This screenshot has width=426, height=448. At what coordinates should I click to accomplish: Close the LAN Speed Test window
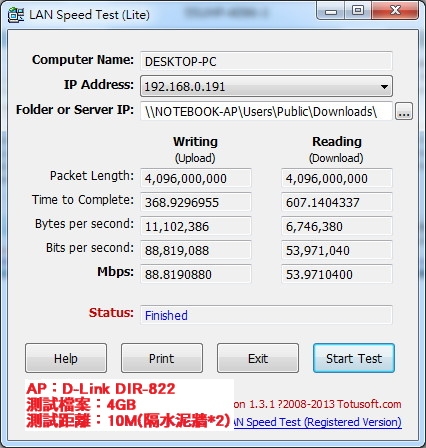(395, 11)
